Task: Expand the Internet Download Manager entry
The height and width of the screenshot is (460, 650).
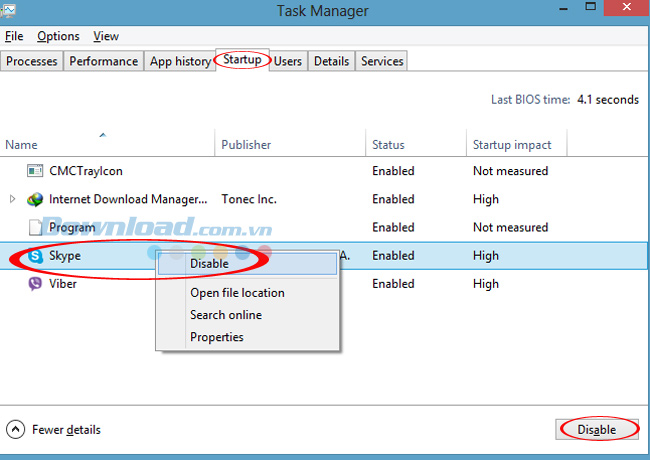Action: (x=12, y=199)
